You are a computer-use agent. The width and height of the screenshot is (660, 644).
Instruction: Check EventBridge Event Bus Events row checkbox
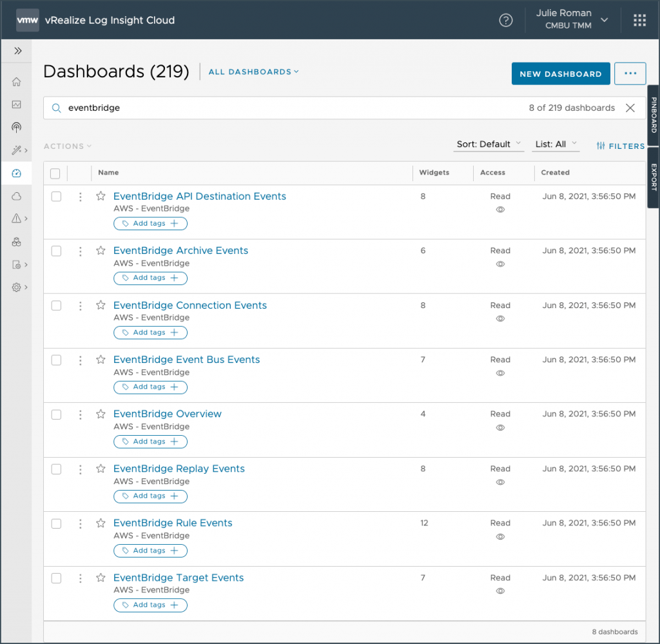pos(57,360)
